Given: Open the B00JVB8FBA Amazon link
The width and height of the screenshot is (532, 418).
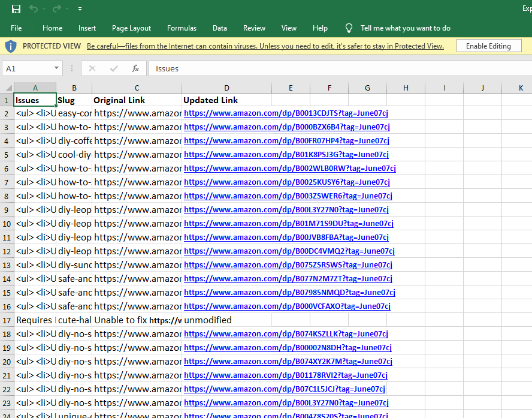Looking at the screenshot, I should pos(286,237).
